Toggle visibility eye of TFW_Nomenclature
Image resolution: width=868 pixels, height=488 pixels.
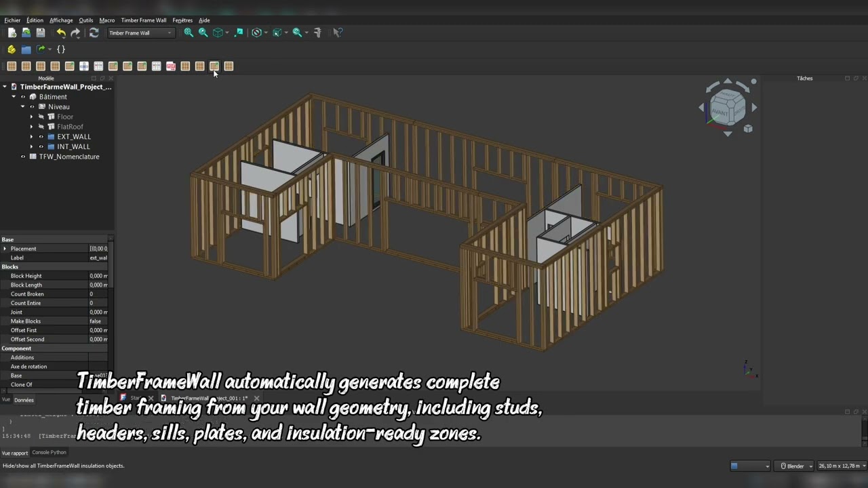pyautogui.click(x=23, y=157)
